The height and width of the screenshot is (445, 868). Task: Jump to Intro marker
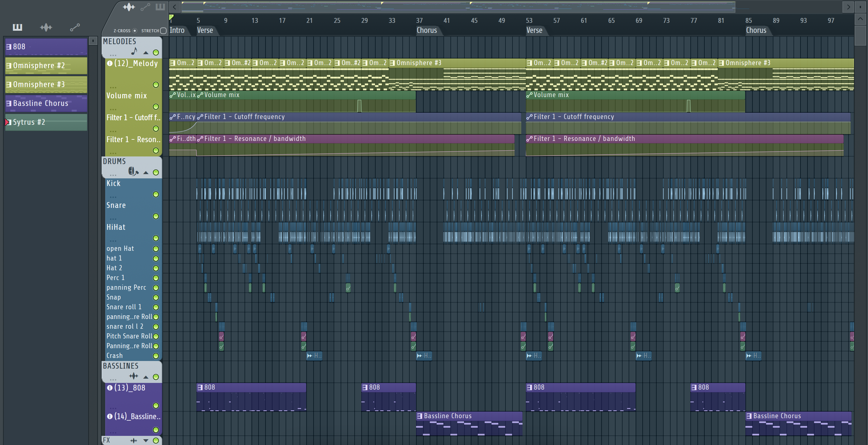click(x=177, y=30)
